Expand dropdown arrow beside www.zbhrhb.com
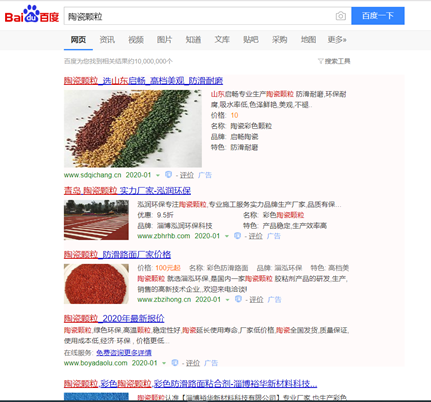 (x=227, y=236)
